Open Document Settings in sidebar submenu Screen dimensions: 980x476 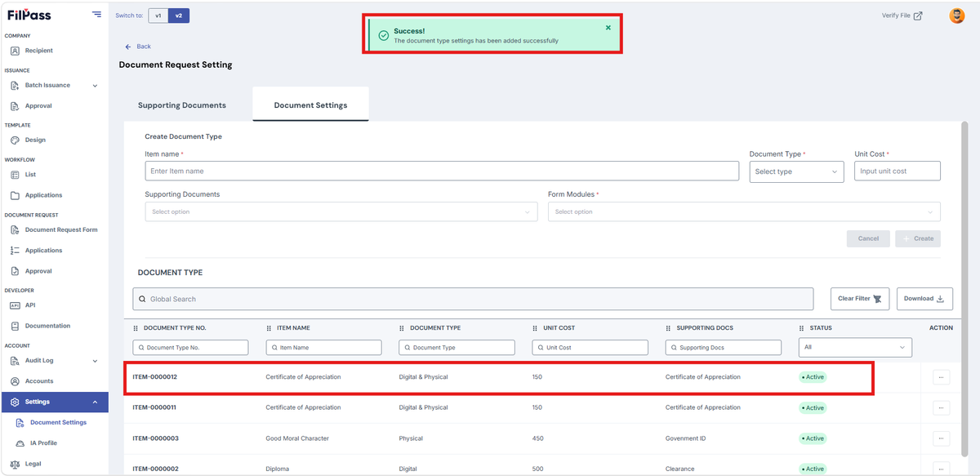58,422
